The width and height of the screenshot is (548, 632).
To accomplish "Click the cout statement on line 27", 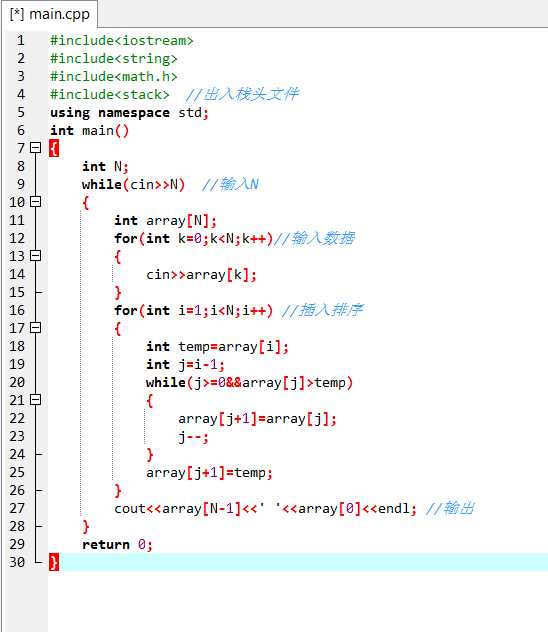I will tap(265, 509).
